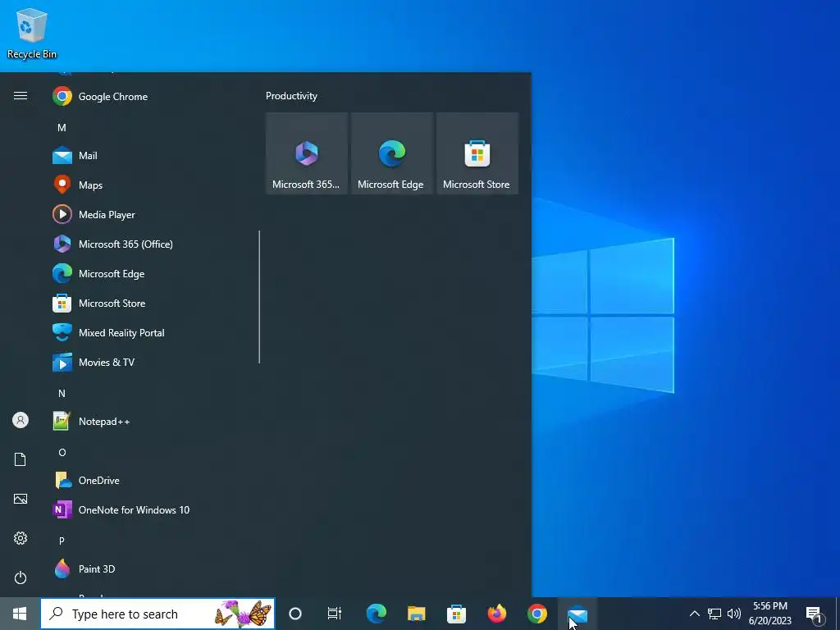Open the user account icon in Start sidebar
This screenshot has height=630, width=840.
click(21, 421)
